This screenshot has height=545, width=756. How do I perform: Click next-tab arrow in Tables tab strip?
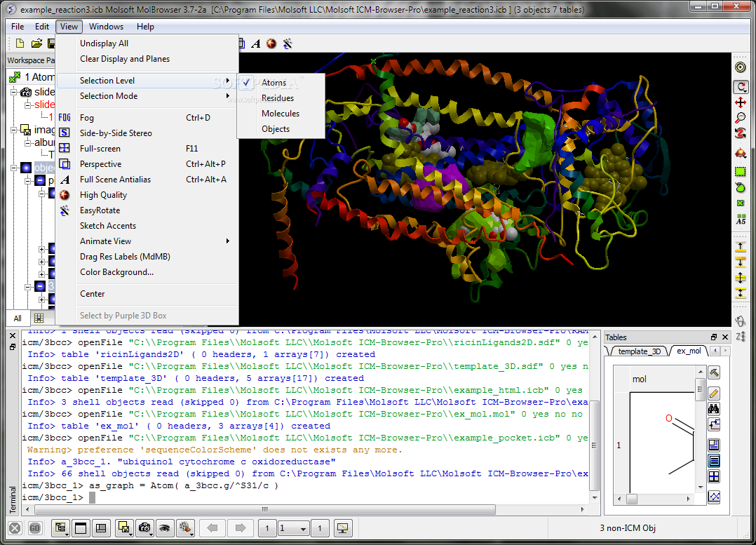pos(725,351)
